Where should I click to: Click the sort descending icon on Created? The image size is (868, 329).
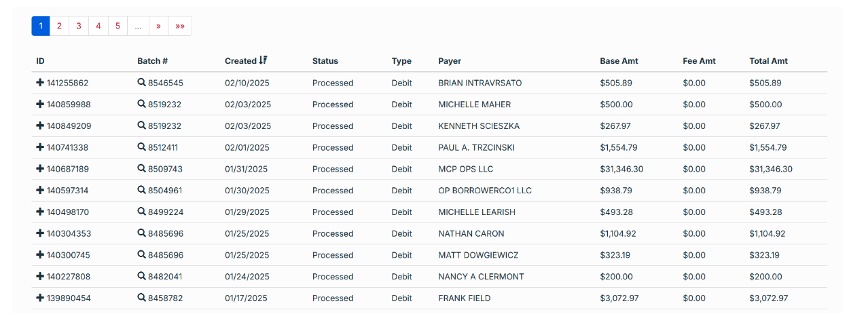coord(264,61)
